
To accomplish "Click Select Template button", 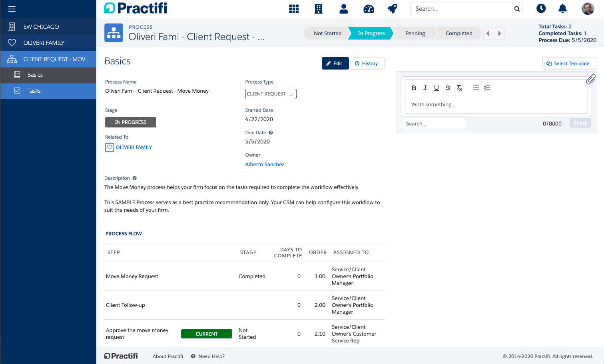I will [x=569, y=64].
